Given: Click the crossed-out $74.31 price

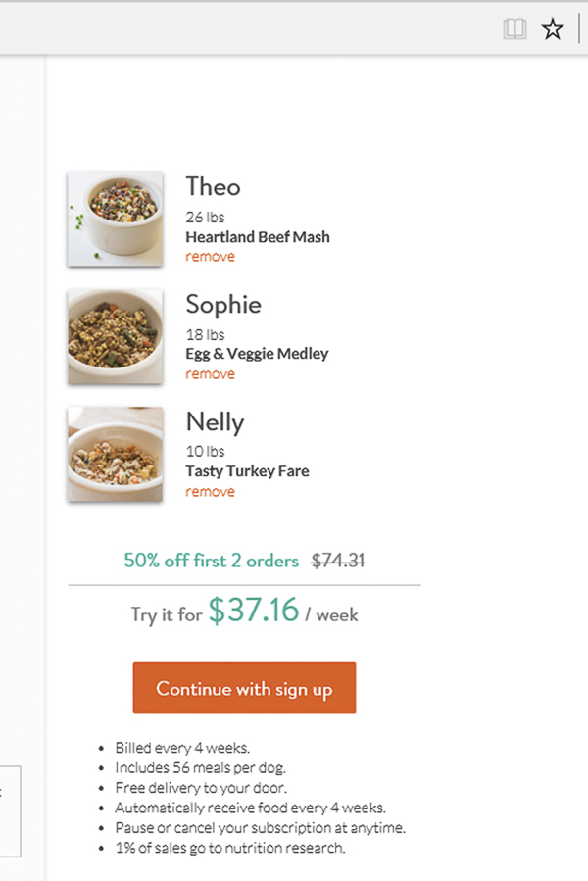Looking at the screenshot, I should [x=338, y=561].
